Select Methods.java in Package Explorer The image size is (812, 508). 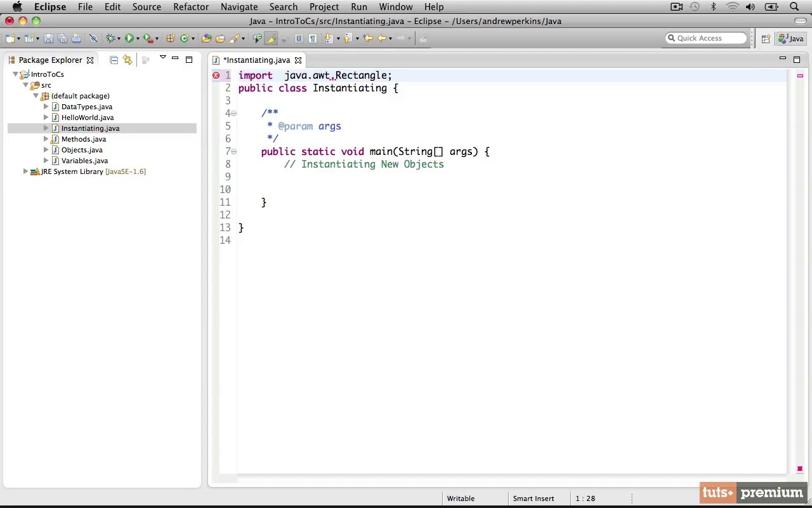[84, 139]
